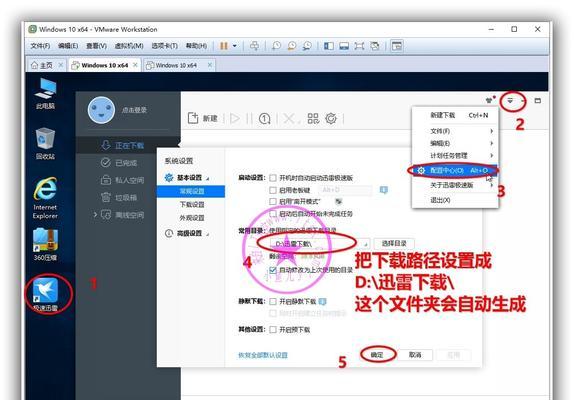574x400 pixels.
Task: Select 极速迅雷 desktop shortcut
Action: pyautogui.click(x=45, y=295)
